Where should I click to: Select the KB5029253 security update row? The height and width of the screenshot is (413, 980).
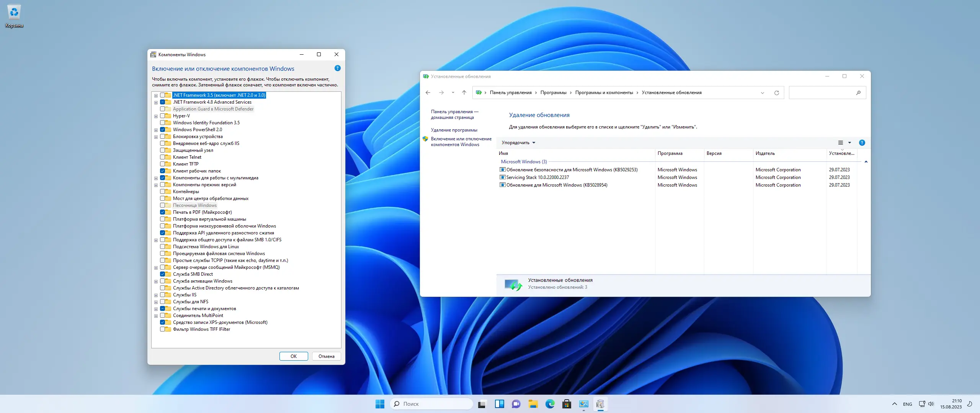coord(572,170)
